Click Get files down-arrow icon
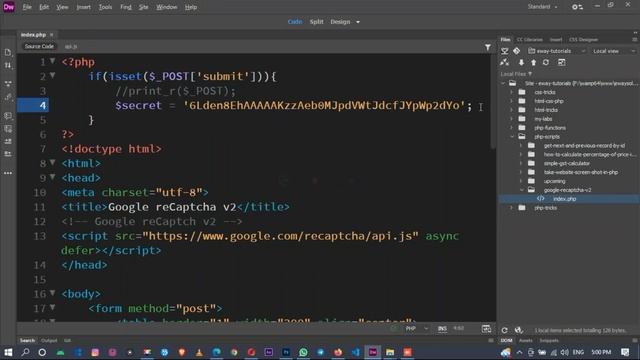Viewport: 640px width, 360px height. click(521, 62)
